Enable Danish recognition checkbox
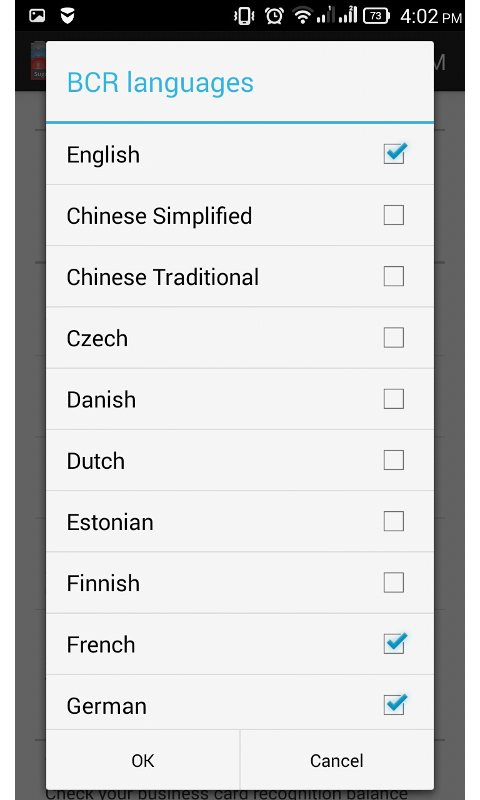Image resolution: width=480 pixels, height=800 pixels. click(394, 399)
